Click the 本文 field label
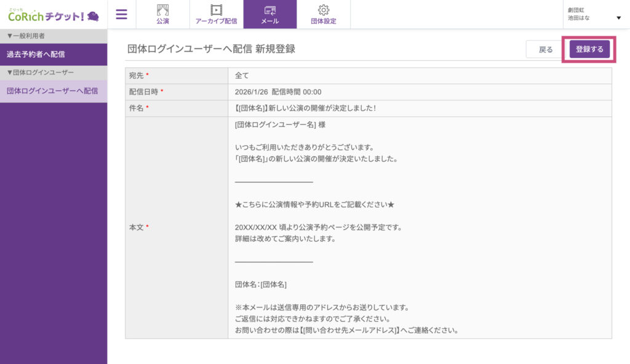 click(x=135, y=228)
